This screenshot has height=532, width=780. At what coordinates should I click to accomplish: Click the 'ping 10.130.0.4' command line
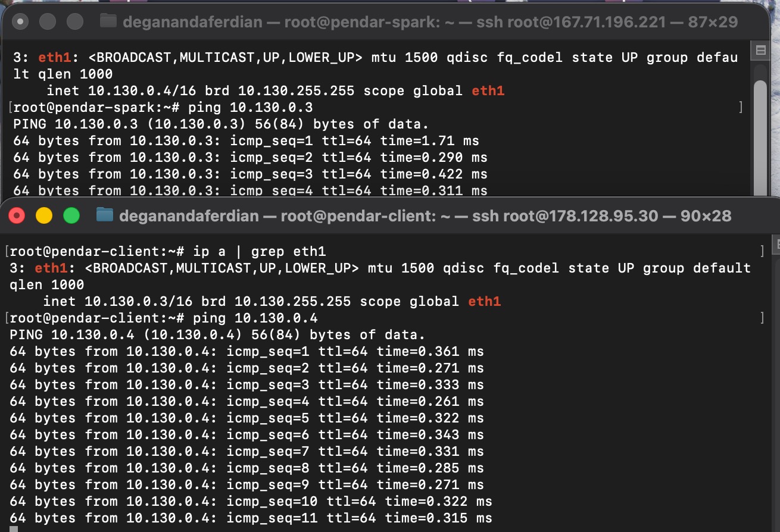click(255, 318)
